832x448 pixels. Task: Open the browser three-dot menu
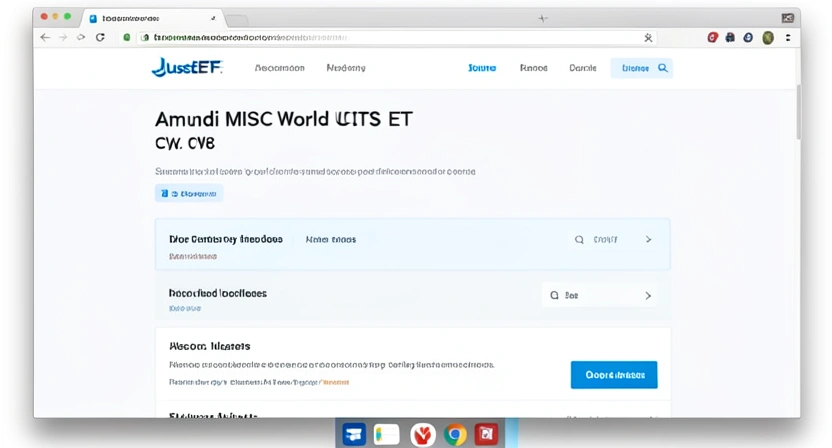(788, 37)
